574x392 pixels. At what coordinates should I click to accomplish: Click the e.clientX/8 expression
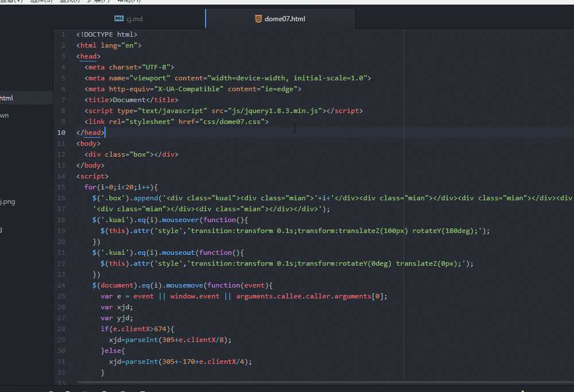click(201, 340)
